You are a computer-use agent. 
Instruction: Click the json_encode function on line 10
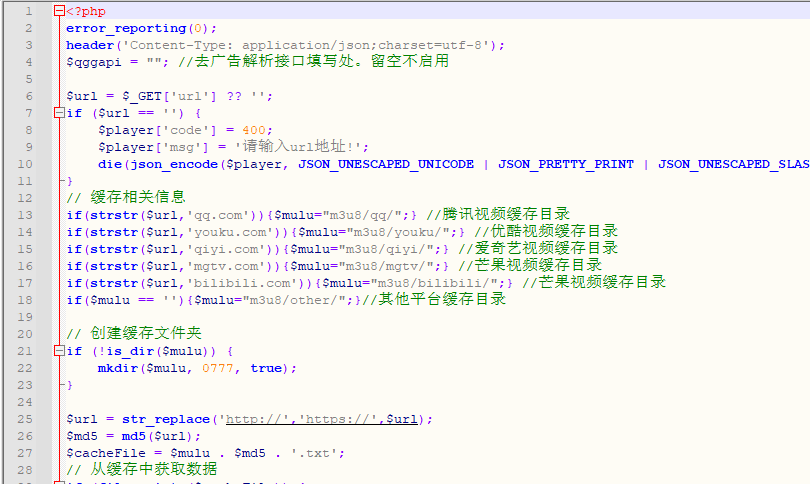tap(174, 164)
